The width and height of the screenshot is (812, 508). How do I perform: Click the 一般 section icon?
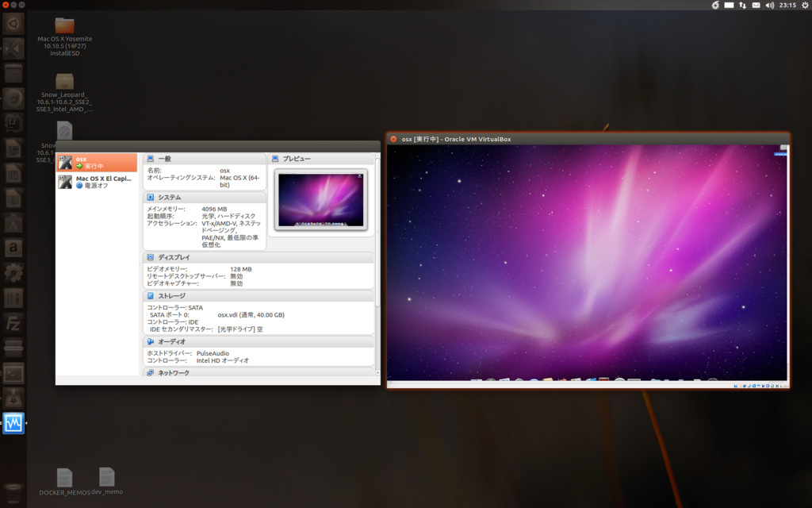[x=150, y=159]
